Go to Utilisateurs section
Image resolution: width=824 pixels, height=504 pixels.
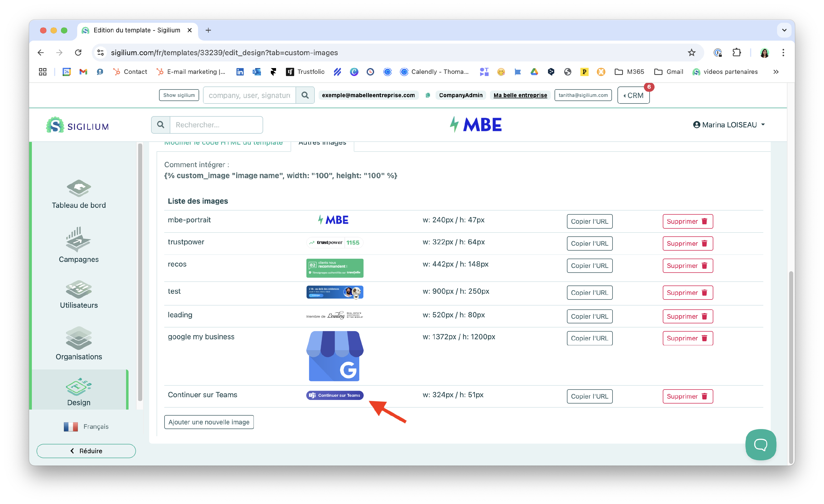point(79,294)
